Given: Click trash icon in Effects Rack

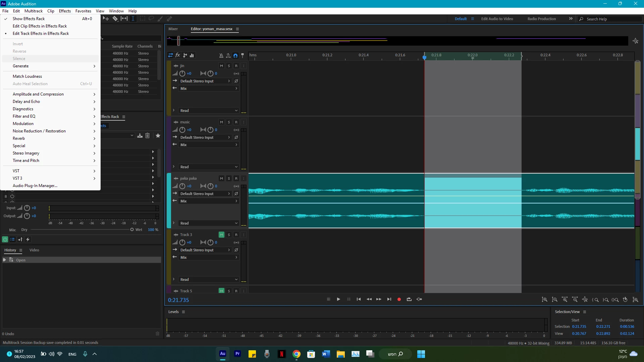Looking at the screenshot, I should [147, 136].
